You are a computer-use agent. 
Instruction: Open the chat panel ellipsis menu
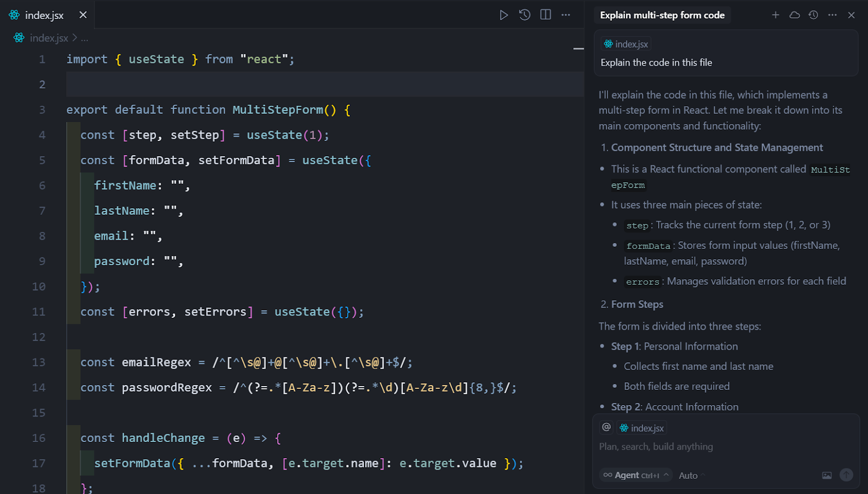point(832,15)
